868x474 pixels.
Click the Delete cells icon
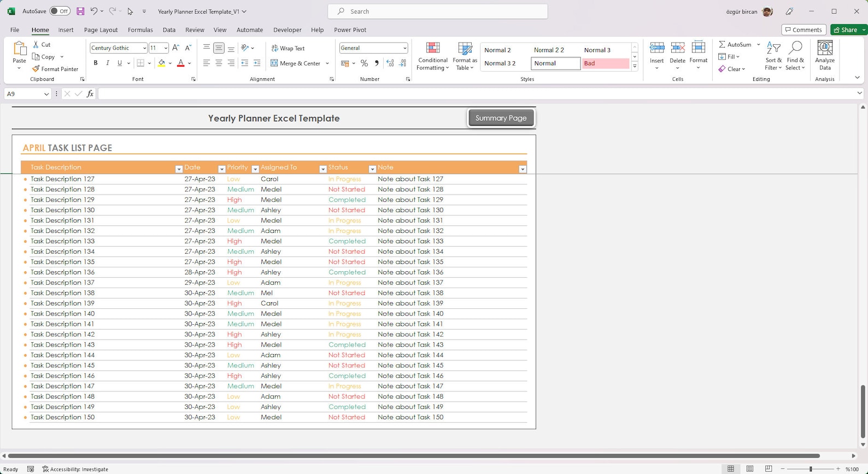pyautogui.click(x=677, y=48)
